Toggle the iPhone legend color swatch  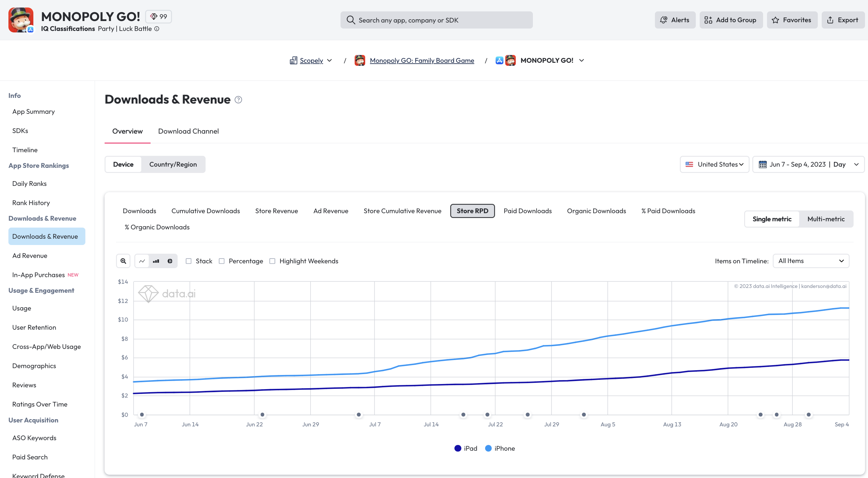pyautogui.click(x=488, y=448)
